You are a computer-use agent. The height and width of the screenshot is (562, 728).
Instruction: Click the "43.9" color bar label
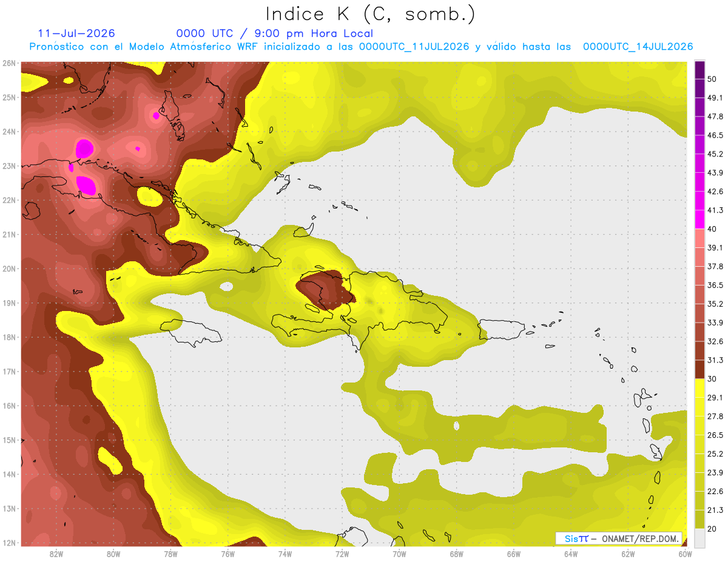[716, 173]
